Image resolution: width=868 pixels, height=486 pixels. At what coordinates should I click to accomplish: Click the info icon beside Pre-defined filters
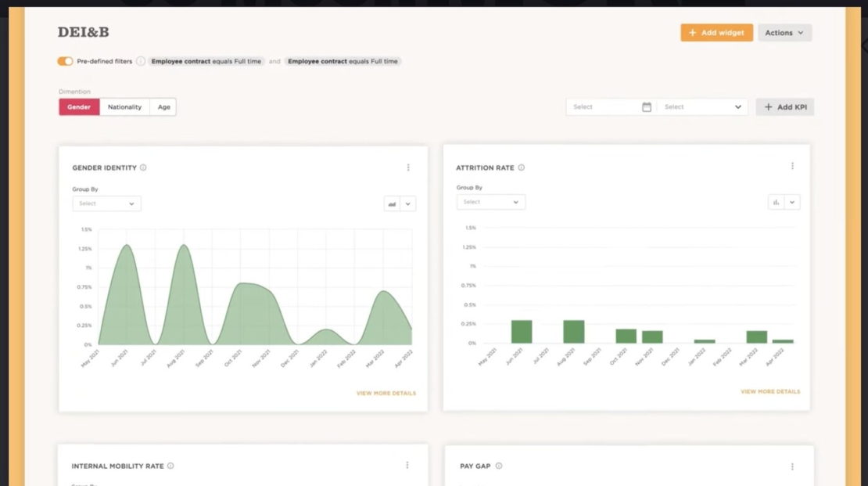coord(140,60)
